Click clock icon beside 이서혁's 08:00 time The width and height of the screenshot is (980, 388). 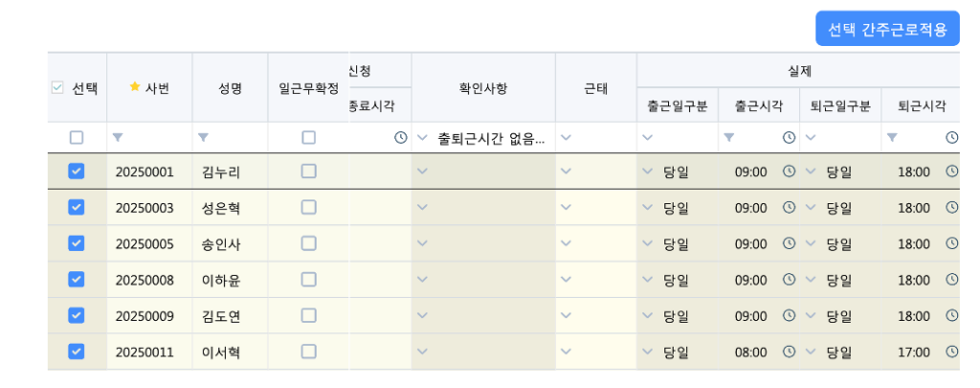789,352
